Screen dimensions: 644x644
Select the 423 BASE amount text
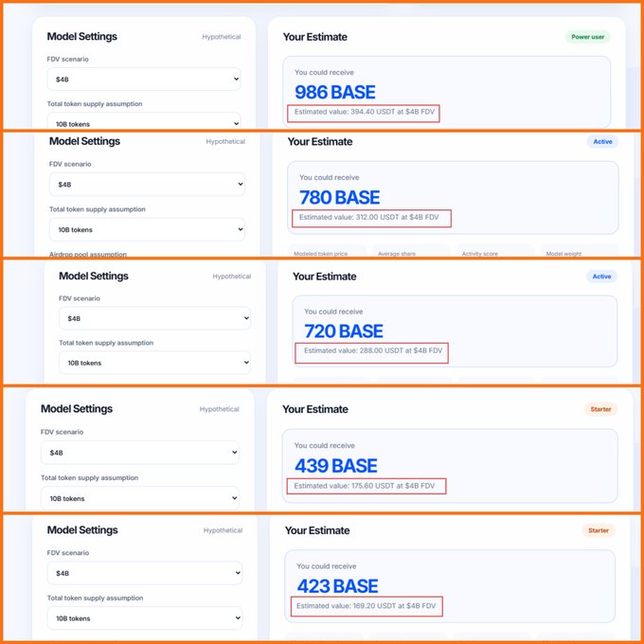(x=337, y=586)
